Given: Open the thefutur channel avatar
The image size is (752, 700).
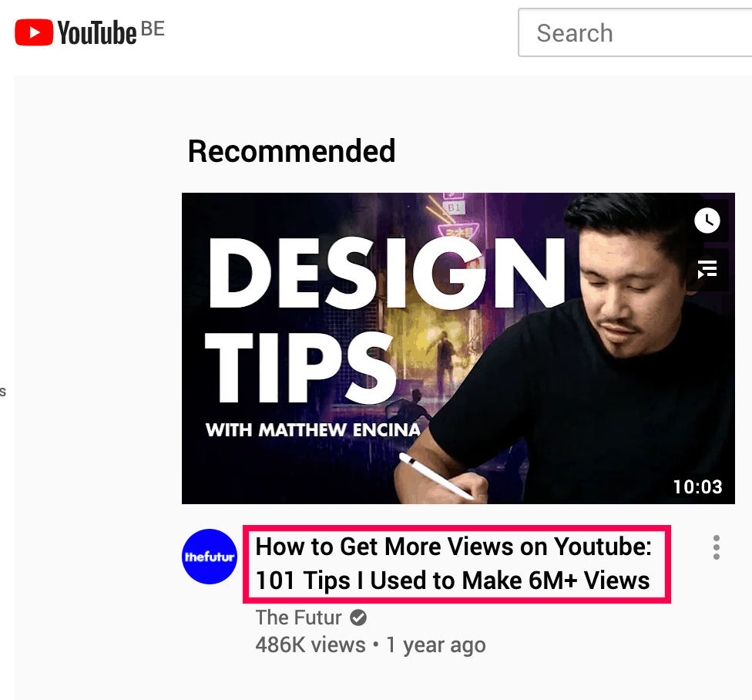Looking at the screenshot, I should coord(210,557).
